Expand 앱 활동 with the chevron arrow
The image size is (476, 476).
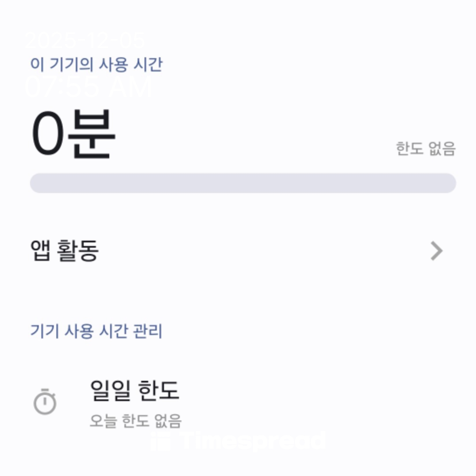[436, 251]
